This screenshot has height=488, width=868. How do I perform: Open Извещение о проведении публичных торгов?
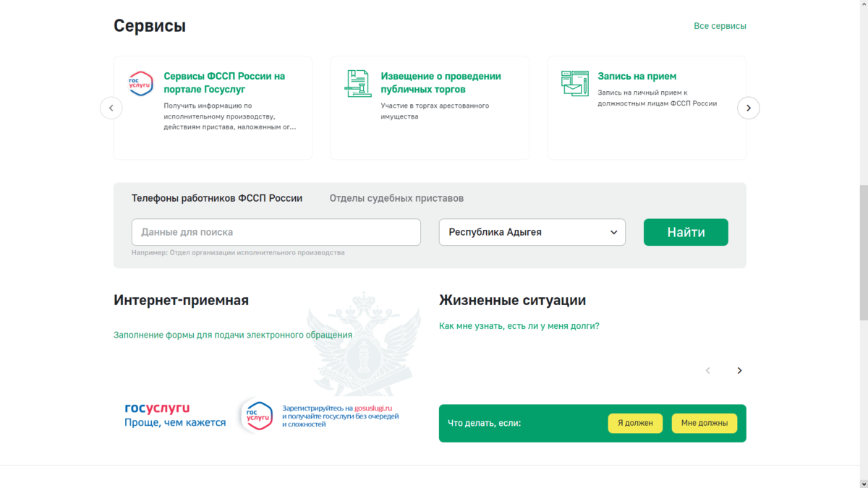(x=441, y=82)
